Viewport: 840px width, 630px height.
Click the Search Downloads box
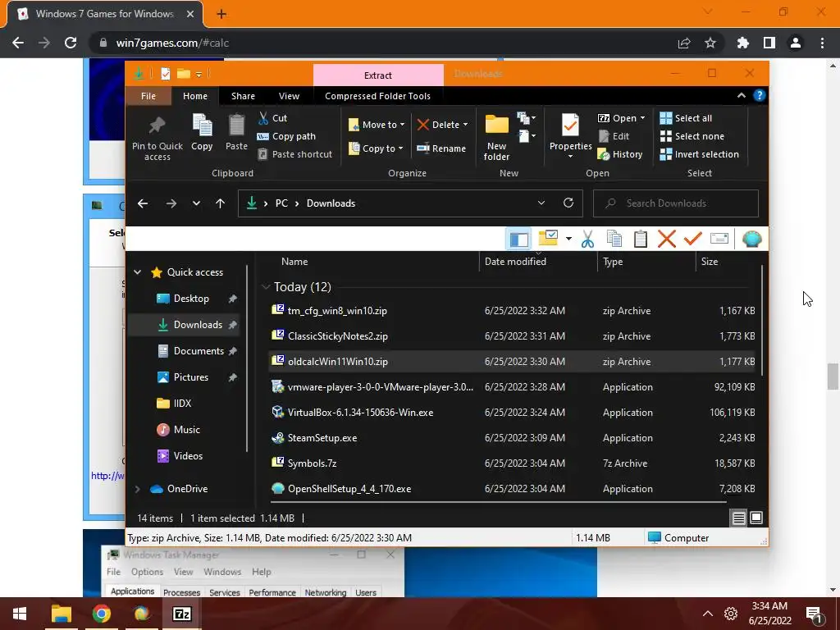(676, 203)
